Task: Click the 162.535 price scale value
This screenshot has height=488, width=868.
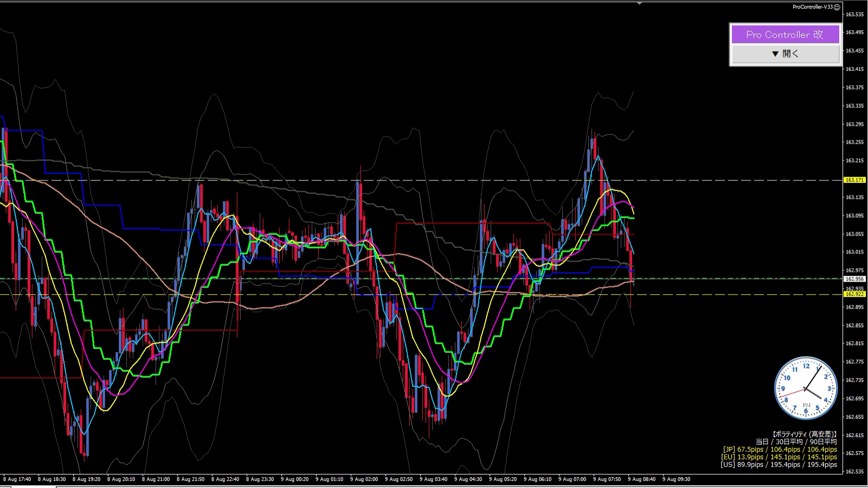Action: point(854,472)
